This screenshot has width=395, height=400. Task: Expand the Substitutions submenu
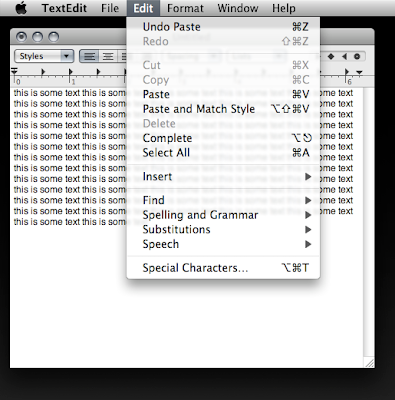point(223,230)
